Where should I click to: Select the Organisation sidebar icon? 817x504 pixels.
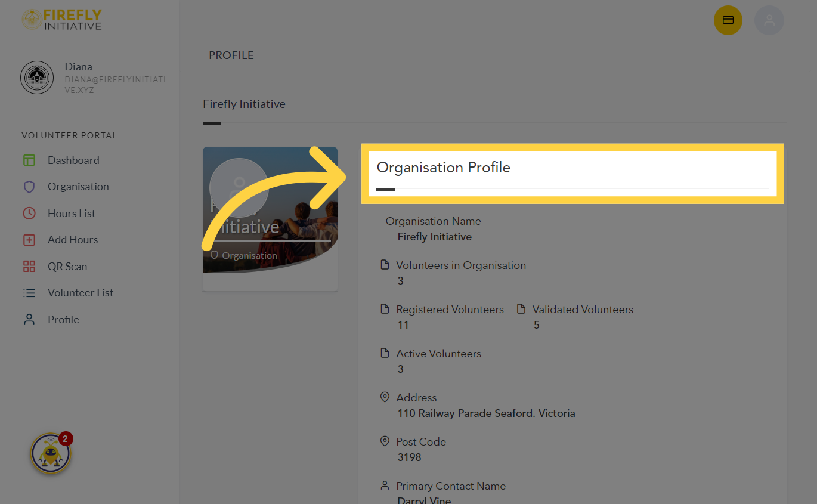(x=29, y=186)
